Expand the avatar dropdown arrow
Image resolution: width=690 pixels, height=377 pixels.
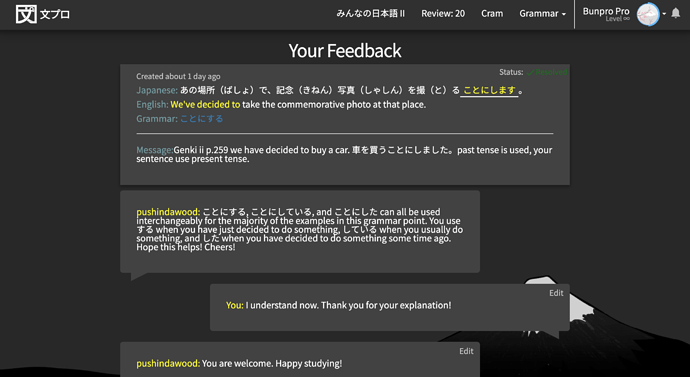pyautogui.click(x=664, y=14)
